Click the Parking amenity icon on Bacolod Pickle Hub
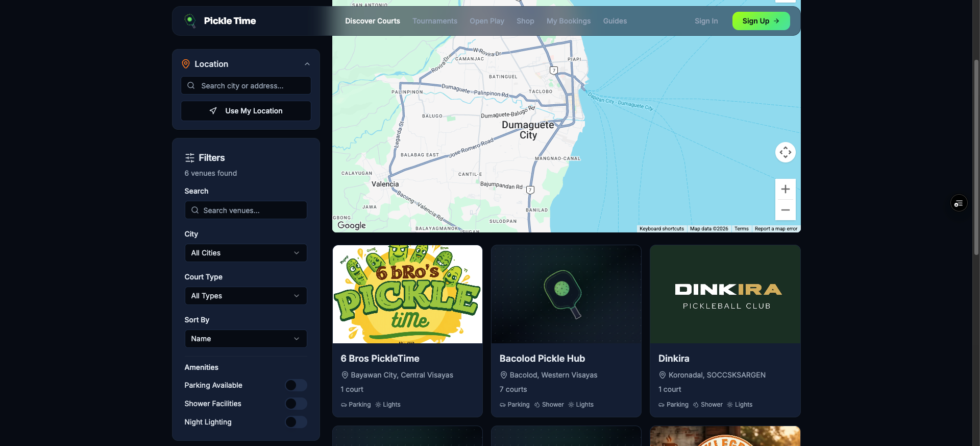 pyautogui.click(x=503, y=405)
